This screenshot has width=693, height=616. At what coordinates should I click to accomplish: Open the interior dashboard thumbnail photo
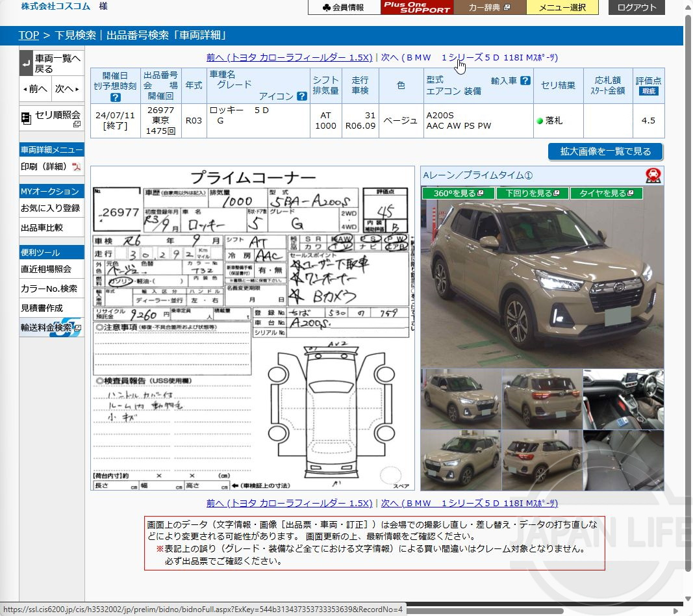tap(623, 399)
